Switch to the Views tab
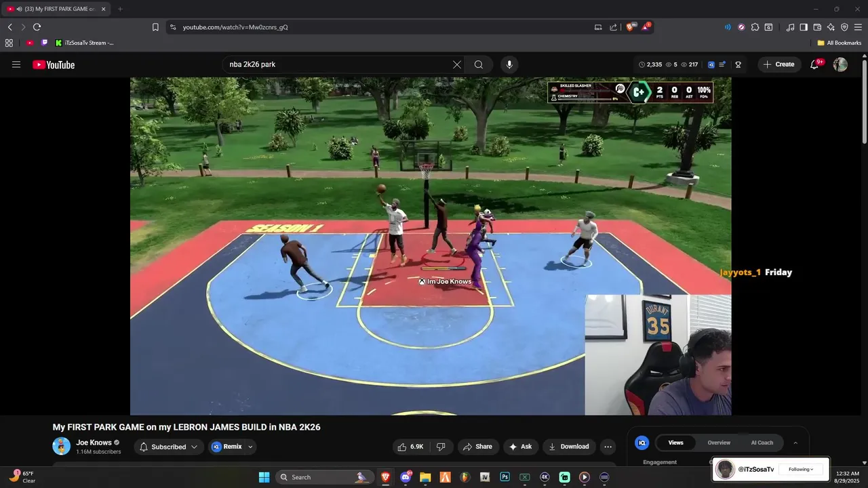Viewport: 868px width, 488px height. pyautogui.click(x=676, y=443)
